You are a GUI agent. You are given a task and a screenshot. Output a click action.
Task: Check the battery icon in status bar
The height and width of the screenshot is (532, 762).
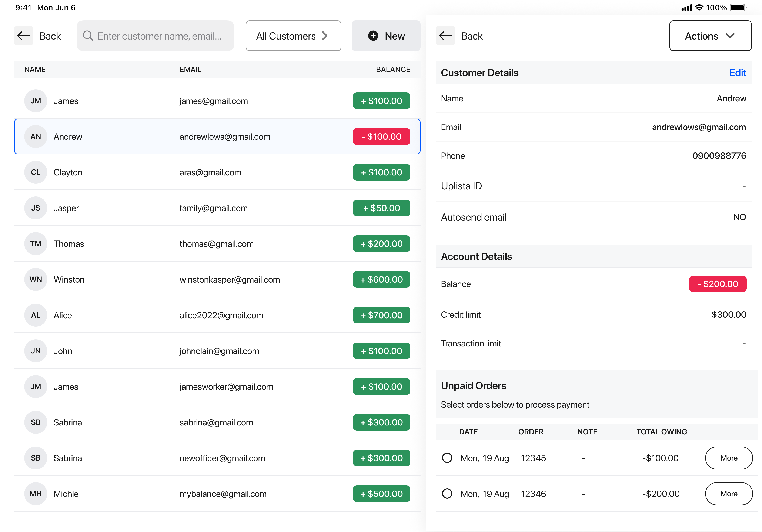(x=738, y=8)
